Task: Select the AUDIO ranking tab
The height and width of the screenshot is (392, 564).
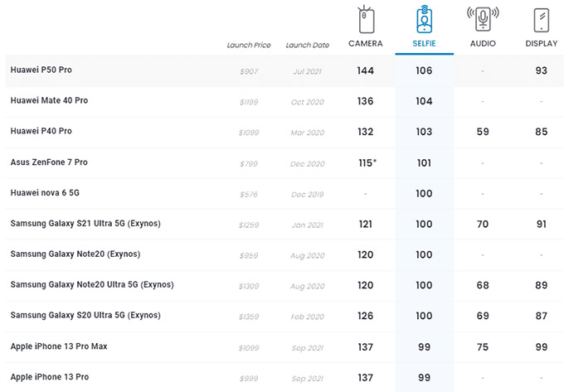Action: coord(483,43)
